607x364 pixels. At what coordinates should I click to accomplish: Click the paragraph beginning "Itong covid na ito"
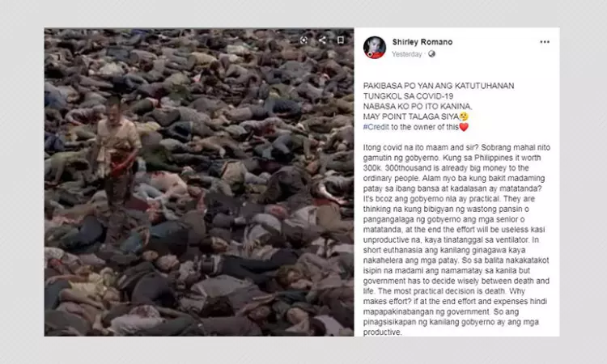tap(456, 239)
